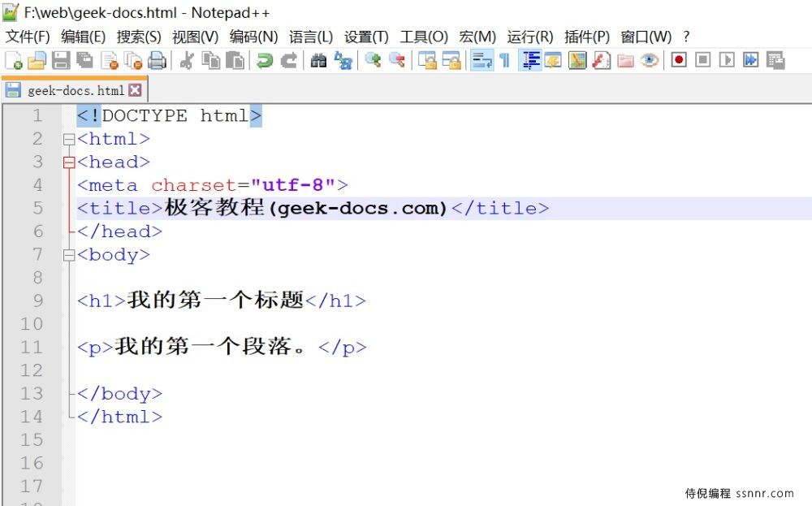Toggle show all characters pilcrow icon
Viewport: 812px width, 506px height.
click(505, 61)
